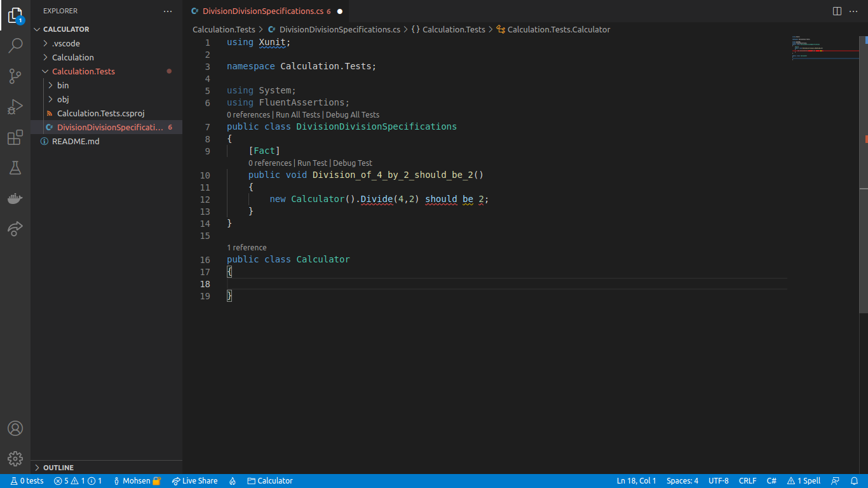Expand the Calculation folder
The width and height of the screenshot is (868, 488).
(x=72, y=57)
